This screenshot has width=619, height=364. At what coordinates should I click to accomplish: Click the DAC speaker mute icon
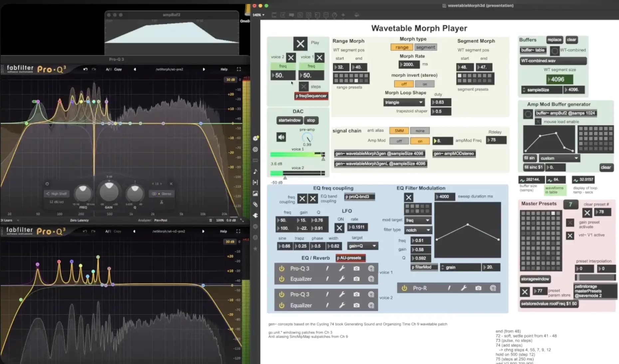pos(281,137)
